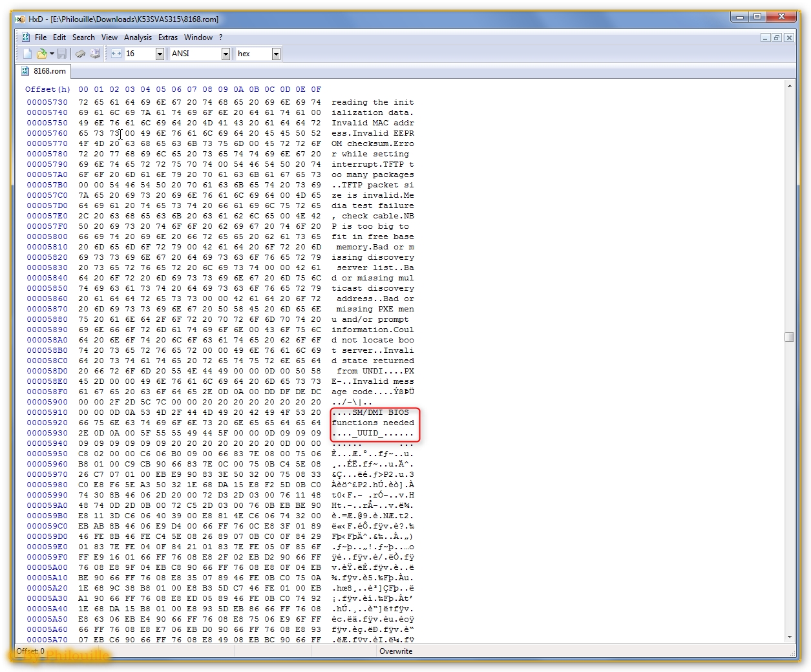Screen dimensions: 811x672
Task: Restore the inner document window
Action: 777,37
